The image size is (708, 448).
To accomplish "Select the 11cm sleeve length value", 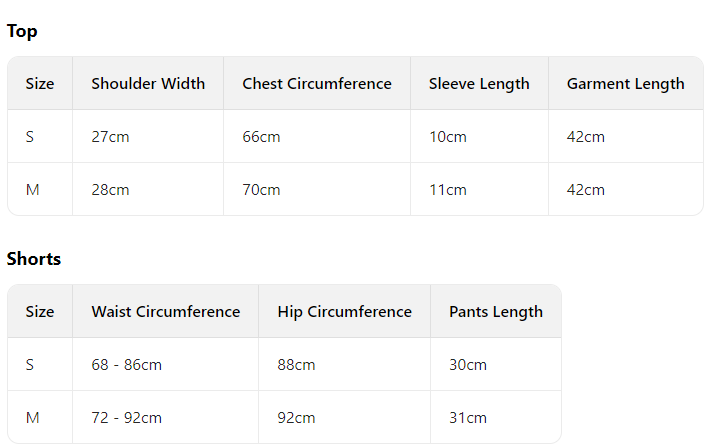I will (x=448, y=190).
